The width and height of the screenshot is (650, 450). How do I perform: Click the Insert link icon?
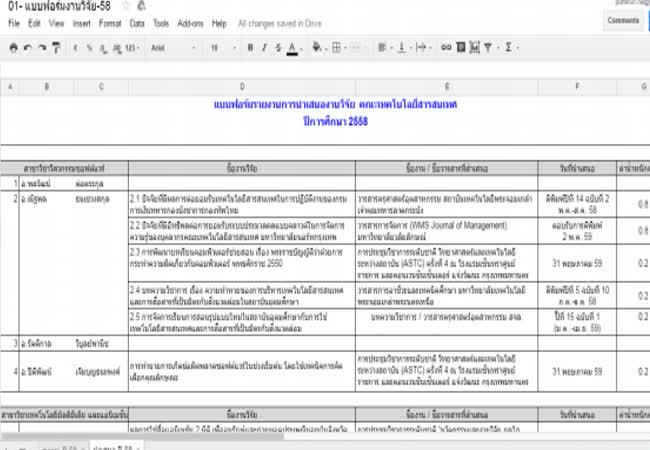point(446,48)
